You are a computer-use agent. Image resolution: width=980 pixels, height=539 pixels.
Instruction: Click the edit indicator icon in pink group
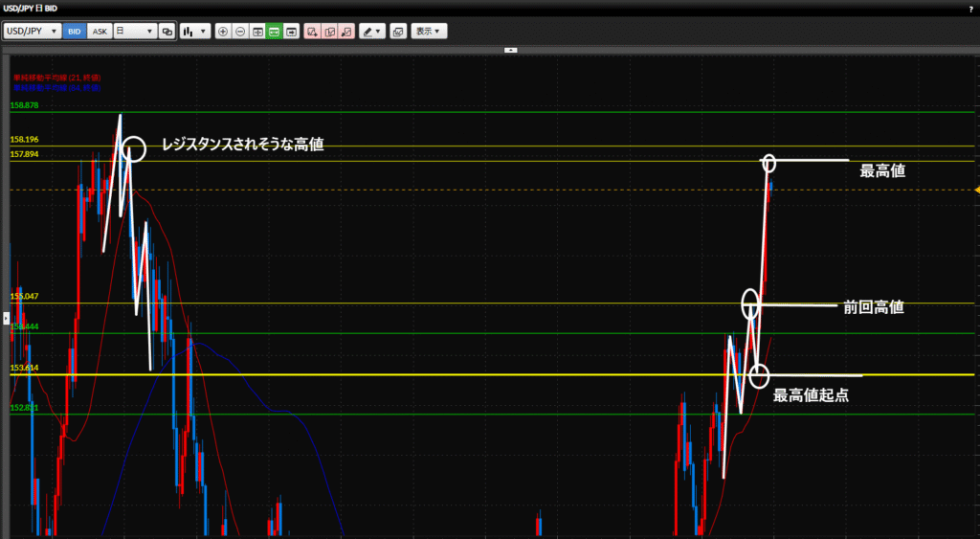coord(329,31)
